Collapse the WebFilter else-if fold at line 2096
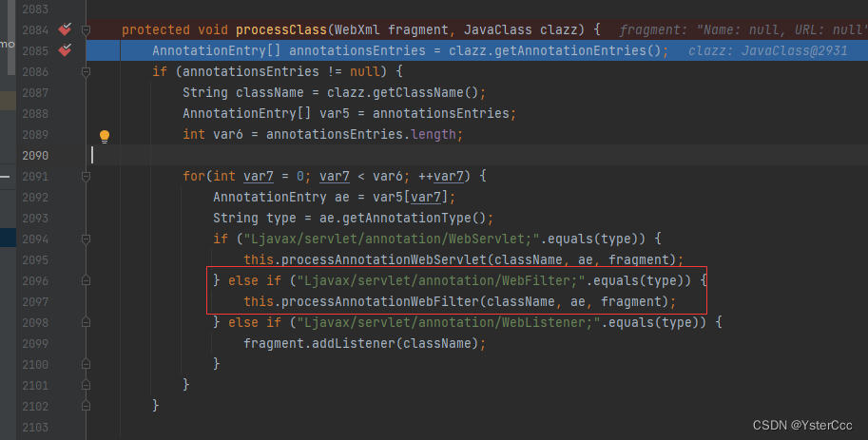868x440 pixels. [x=86, y=280]
